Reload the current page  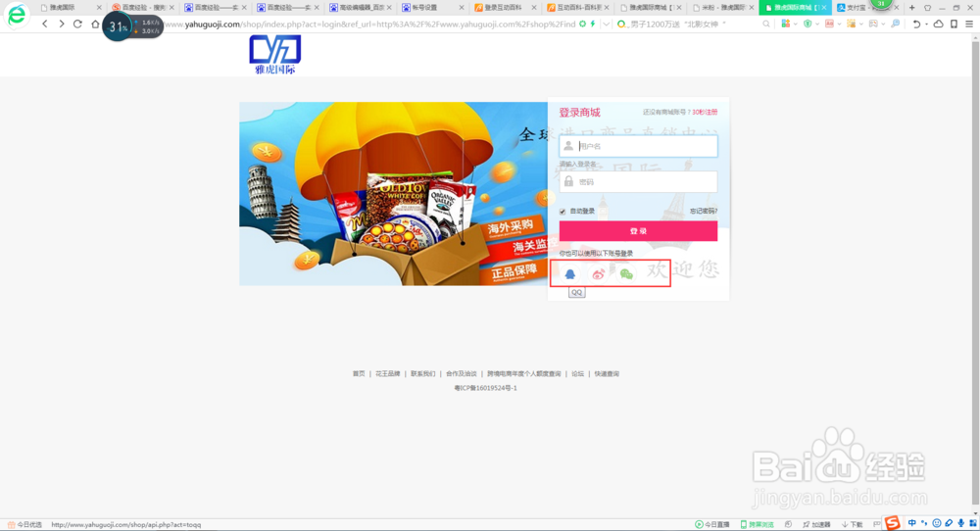point(77,24)
